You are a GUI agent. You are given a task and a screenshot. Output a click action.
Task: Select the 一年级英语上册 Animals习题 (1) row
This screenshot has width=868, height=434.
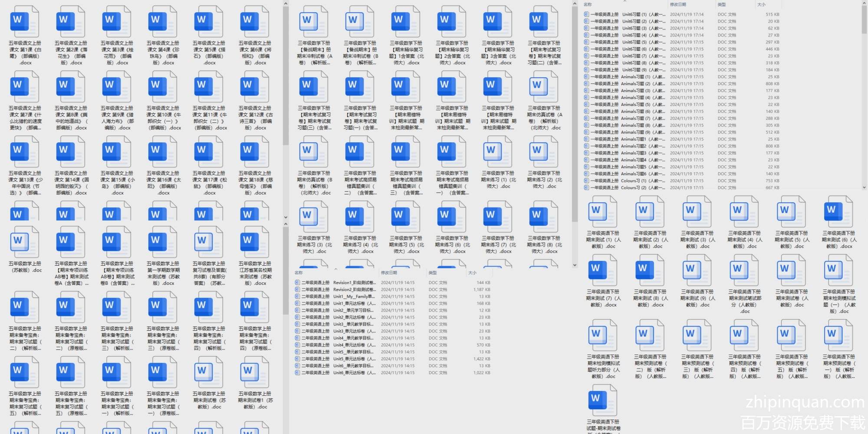tap(625, 77)
